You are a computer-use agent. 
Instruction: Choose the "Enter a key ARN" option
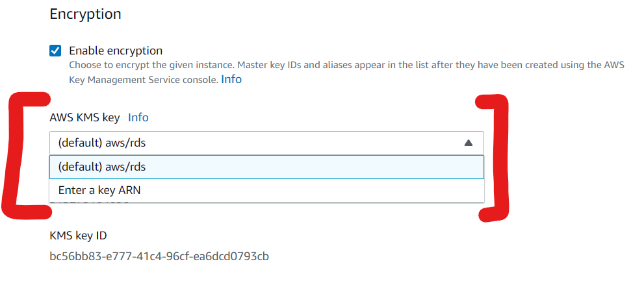pos(99,191)
